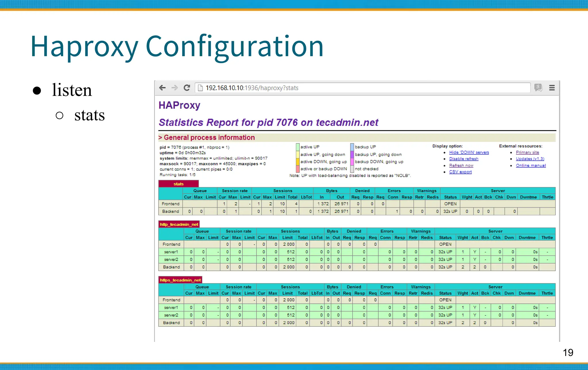Click the 'backup UP, going down' legend swatch

tap(352, 154)
